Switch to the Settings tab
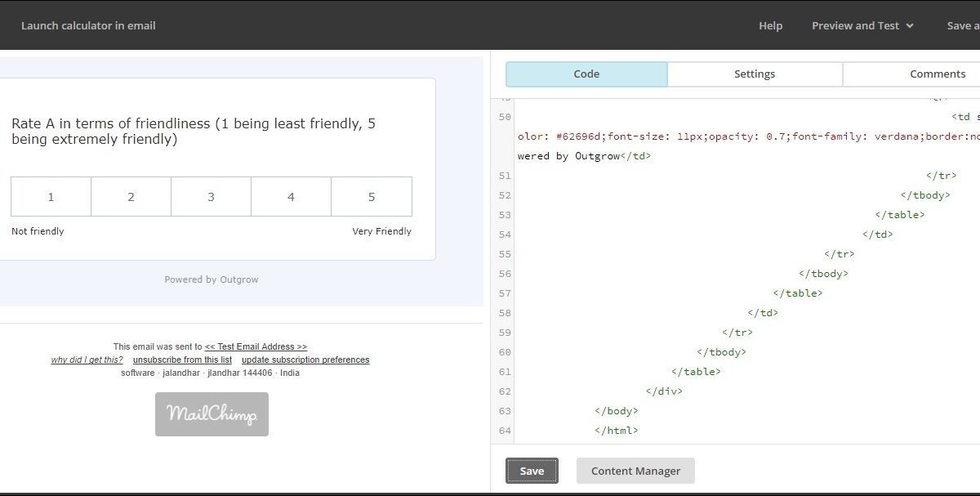This screenshot has height=496, width=980. tap(755, 74)
